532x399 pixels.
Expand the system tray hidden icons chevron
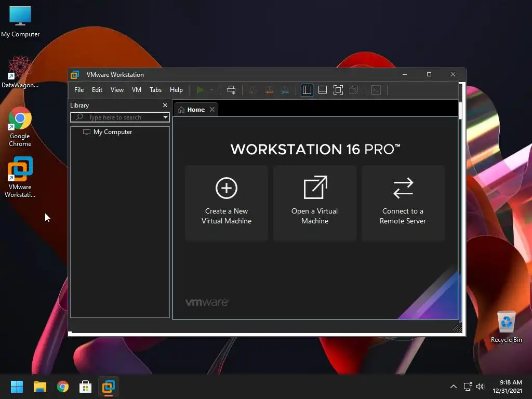pyautogui.click(x=453, y=387)
